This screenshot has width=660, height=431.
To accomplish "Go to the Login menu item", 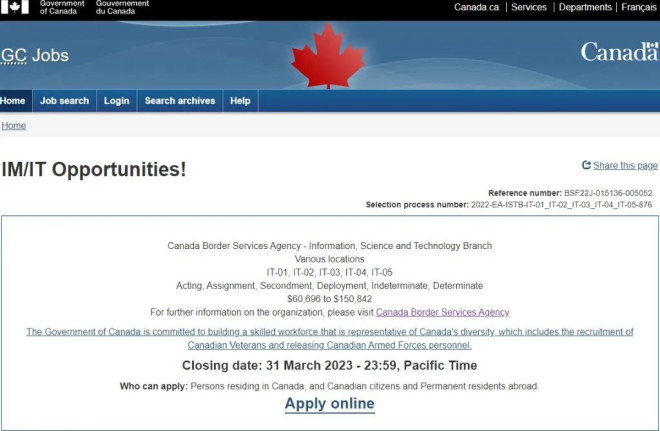I will (x=116, y=101).
